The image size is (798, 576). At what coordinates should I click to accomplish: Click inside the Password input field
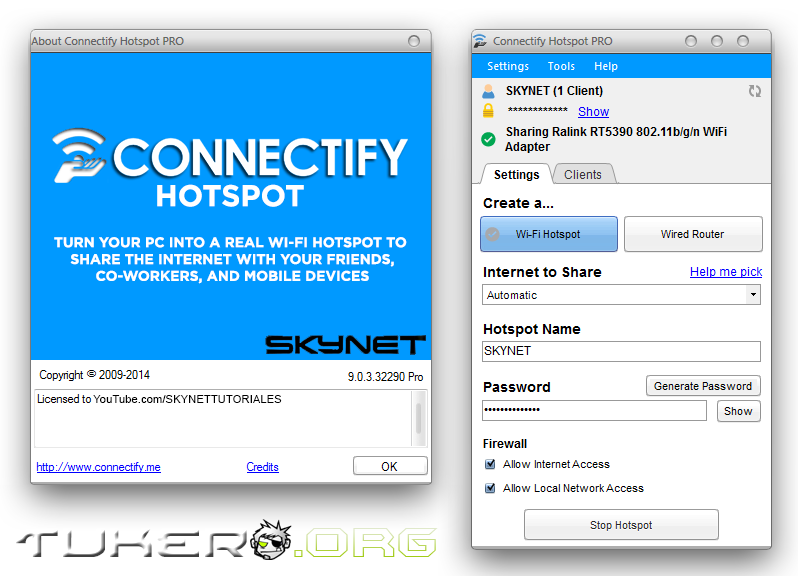click(x=594, y=410)
